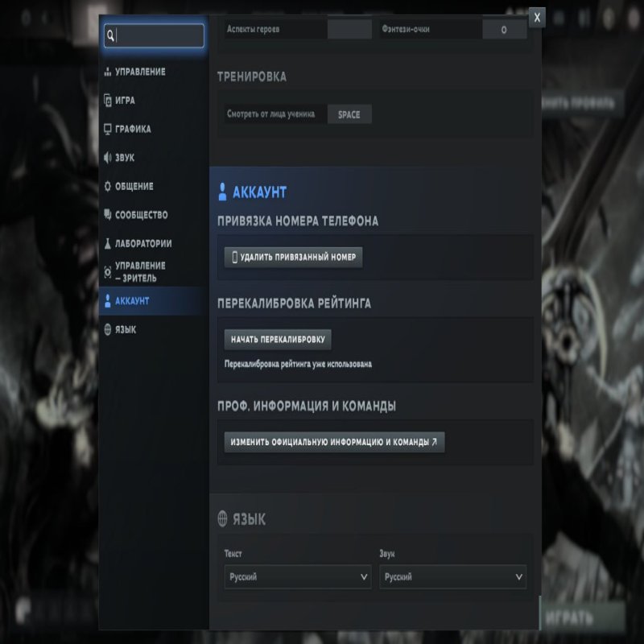Click the Общение gear icon
This screenshot has width=644, height=644.
coord(108,186)
